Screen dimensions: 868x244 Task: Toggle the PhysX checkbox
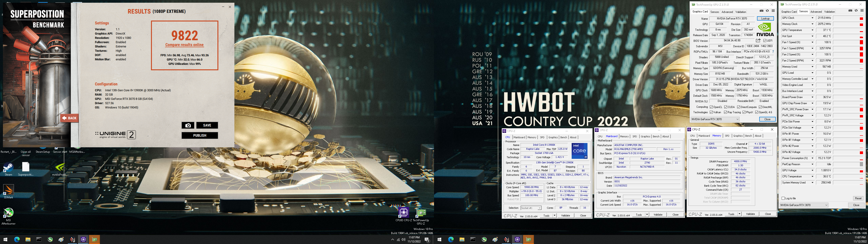pyautogui.click(x=744, y=112)
